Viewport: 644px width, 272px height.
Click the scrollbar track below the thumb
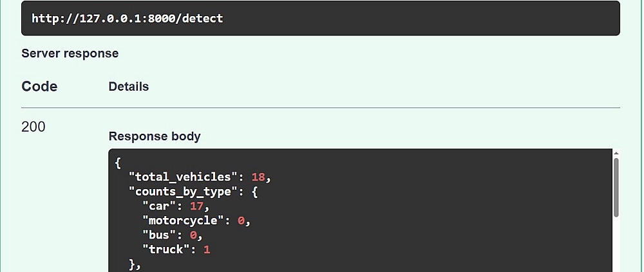616,244
